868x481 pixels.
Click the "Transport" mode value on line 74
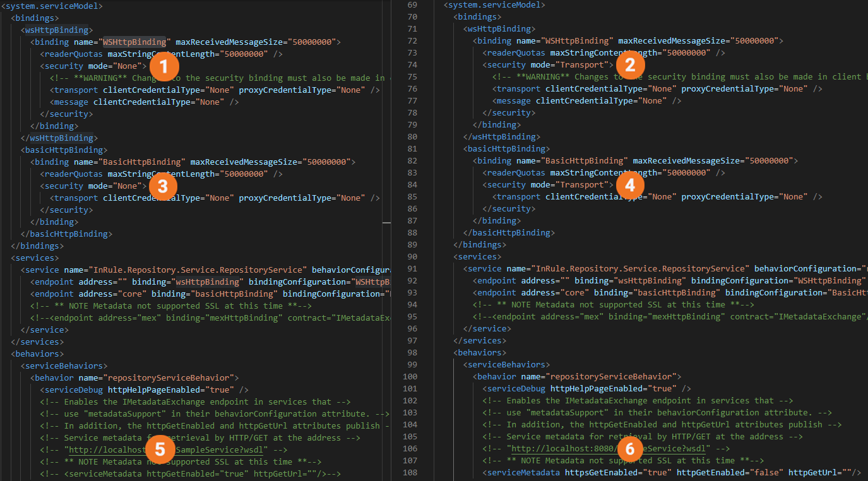pos(581,65)
